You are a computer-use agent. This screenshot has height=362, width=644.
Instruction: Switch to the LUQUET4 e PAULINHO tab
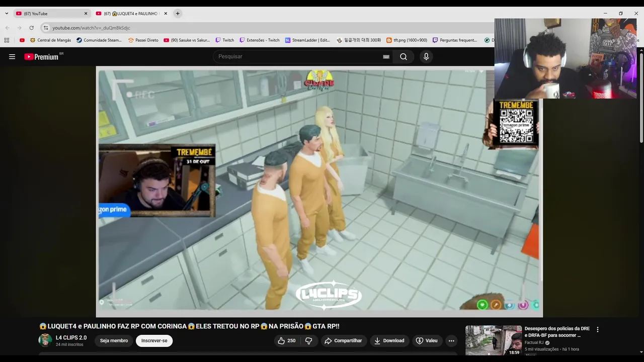[x=131, y=14]
